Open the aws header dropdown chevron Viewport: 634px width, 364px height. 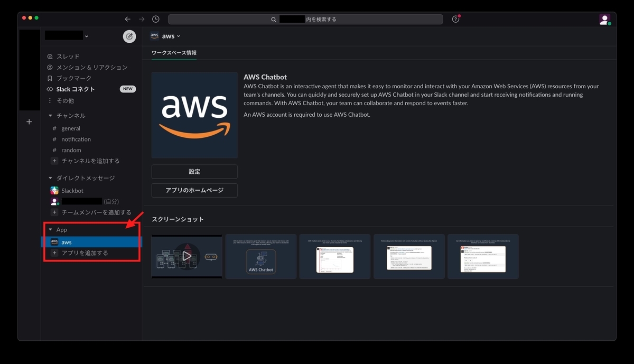(x=179, y=36)
